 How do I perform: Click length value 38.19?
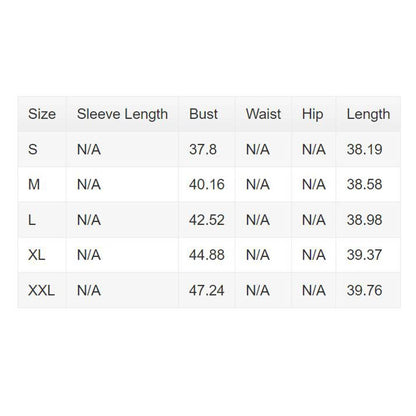364,149
